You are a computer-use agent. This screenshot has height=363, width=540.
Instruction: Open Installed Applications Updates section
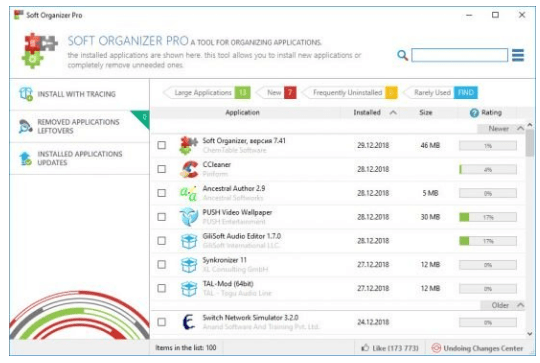[x=80, y=158]
